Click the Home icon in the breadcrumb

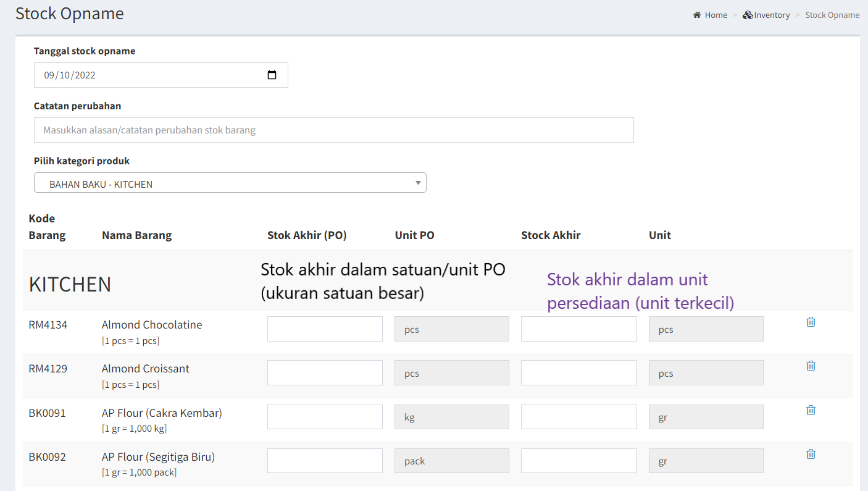(x=697, y=15)
